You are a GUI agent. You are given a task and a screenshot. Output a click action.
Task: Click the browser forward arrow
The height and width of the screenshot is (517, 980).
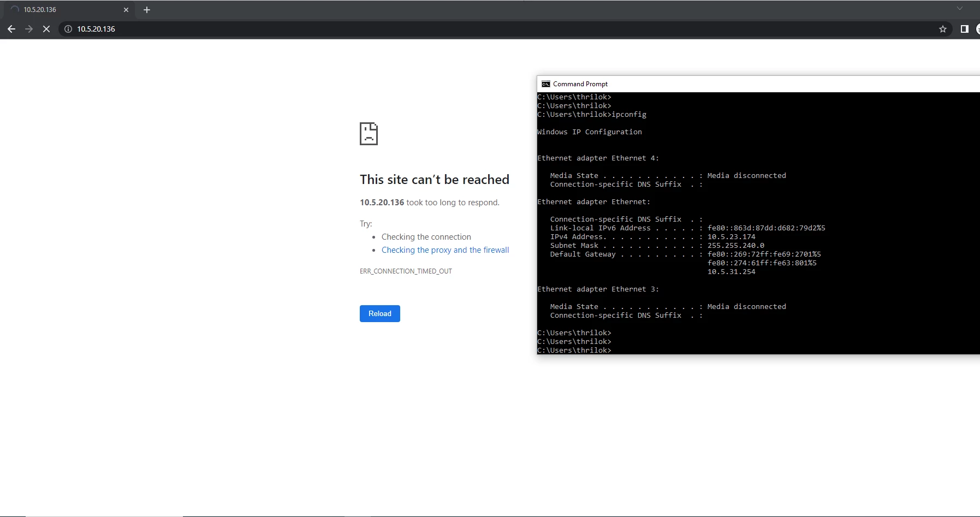tap(29, 29)
